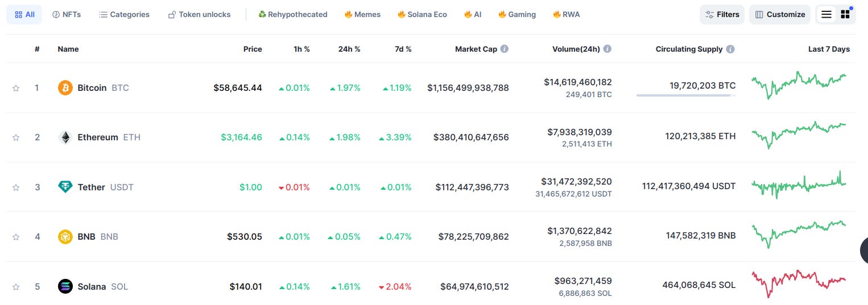Filter by Memes category

[x=362, y=14]
